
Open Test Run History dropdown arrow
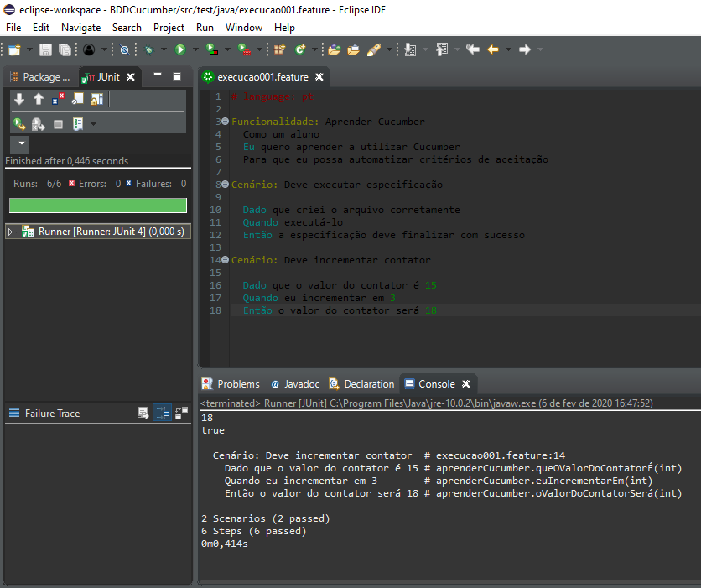[93, 124]
